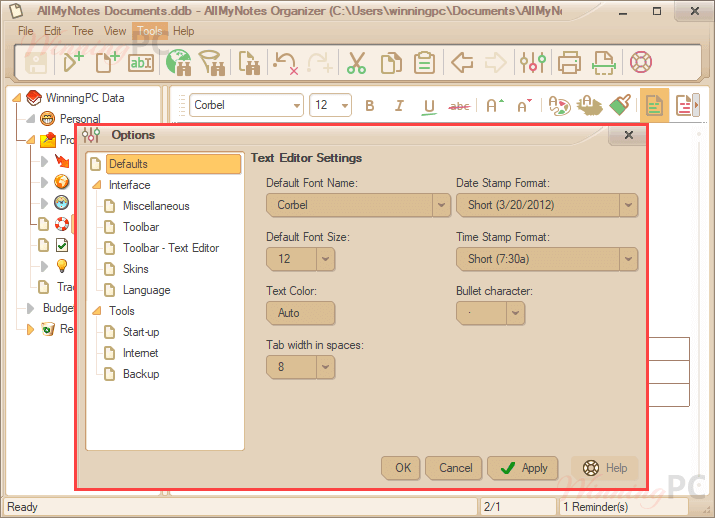Open the Tools menu

coord(150,31)
